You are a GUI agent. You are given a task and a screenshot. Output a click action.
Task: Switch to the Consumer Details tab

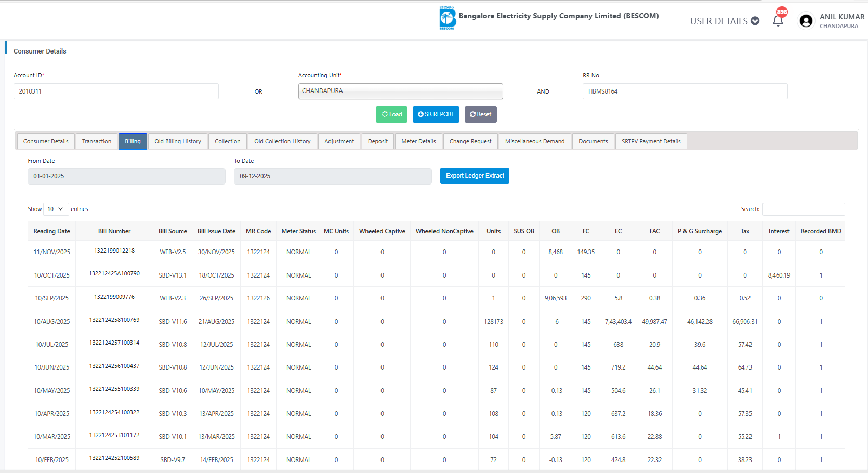click(46, 141)
